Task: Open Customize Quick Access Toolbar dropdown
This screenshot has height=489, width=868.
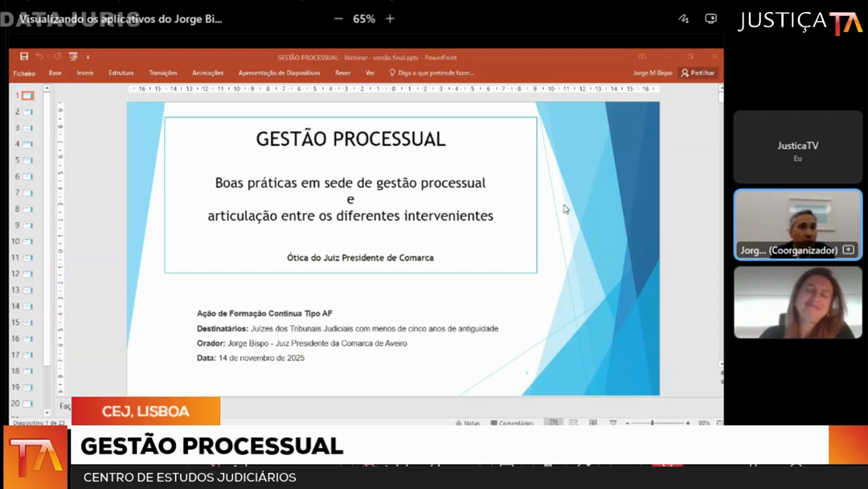Action: [88, 57]
